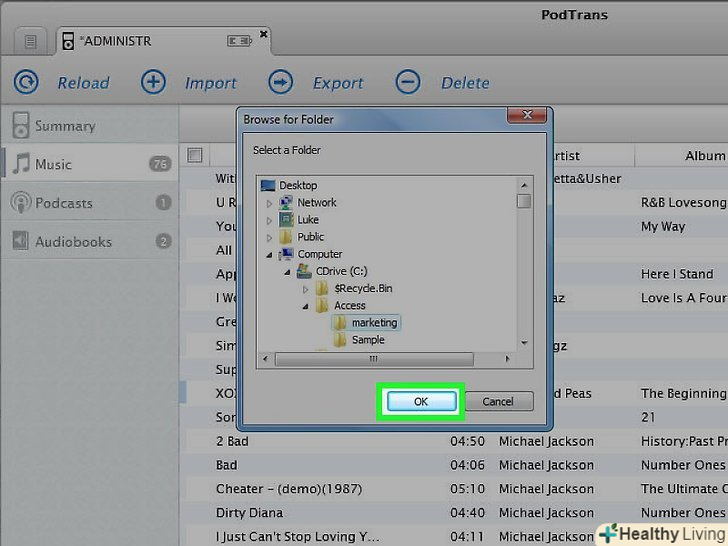Click the Export text label
Viewport: 728px width, 546px height.
(x=338, y=83)
